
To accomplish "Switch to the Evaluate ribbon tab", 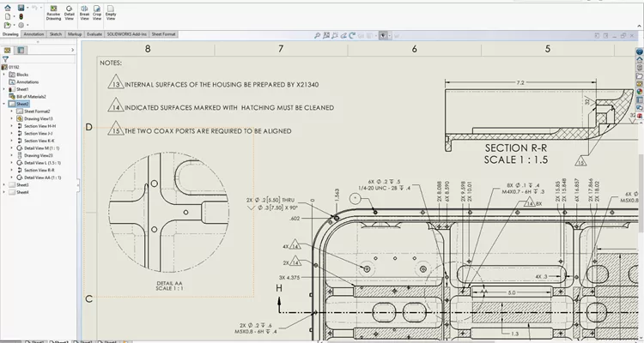I will click(94, 34).
